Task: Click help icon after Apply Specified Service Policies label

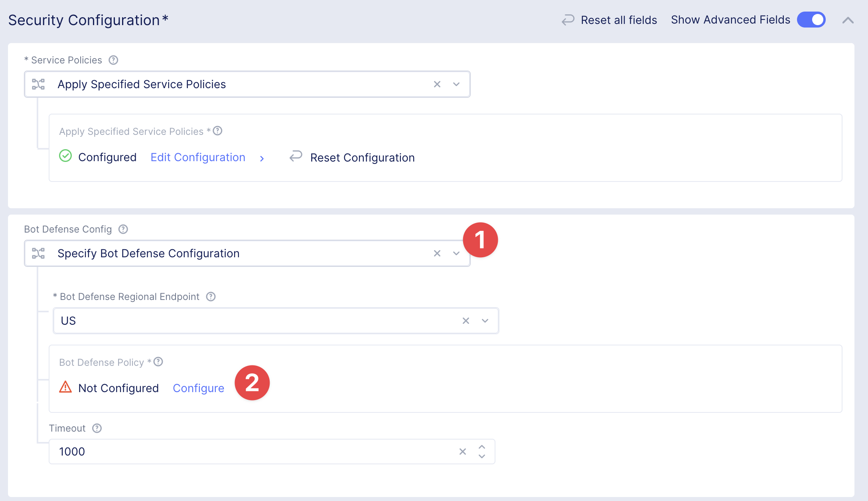Action: [x=217, y=131]
